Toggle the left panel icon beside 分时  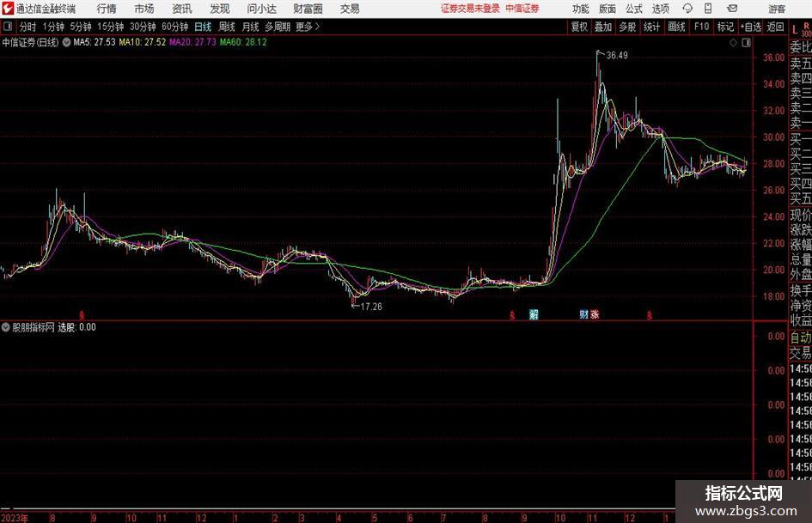(x=8, y=27)
